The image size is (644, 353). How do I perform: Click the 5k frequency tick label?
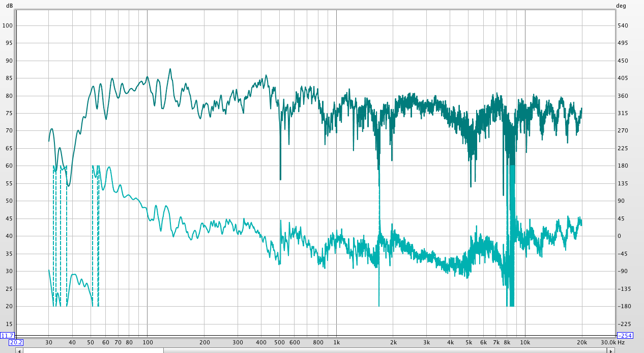[469, 342]
